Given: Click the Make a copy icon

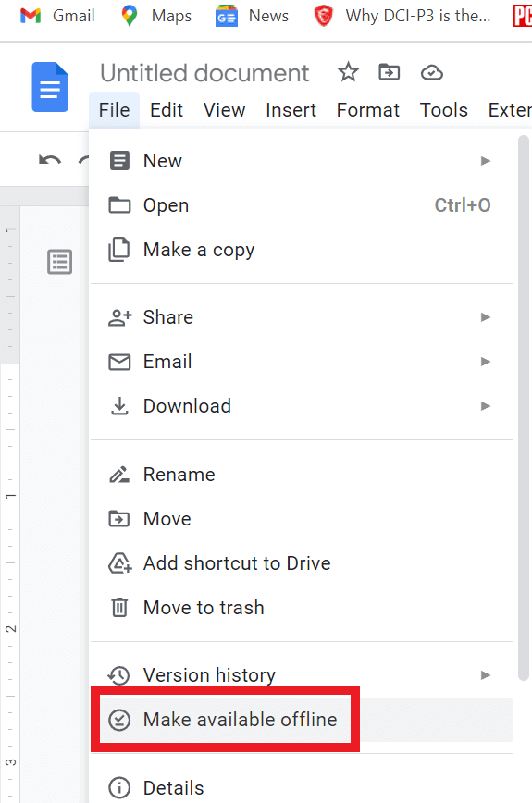Looking at the screenshot, I should click(119, 250).
